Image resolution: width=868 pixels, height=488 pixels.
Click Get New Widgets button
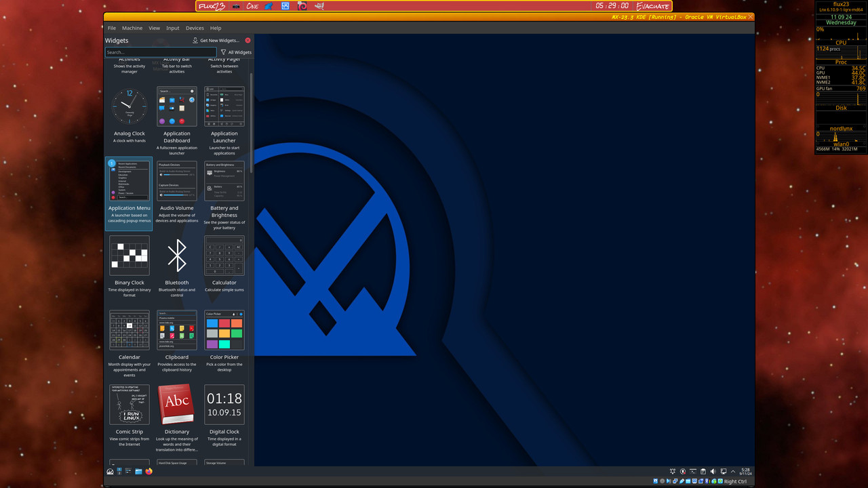point(216,41)
